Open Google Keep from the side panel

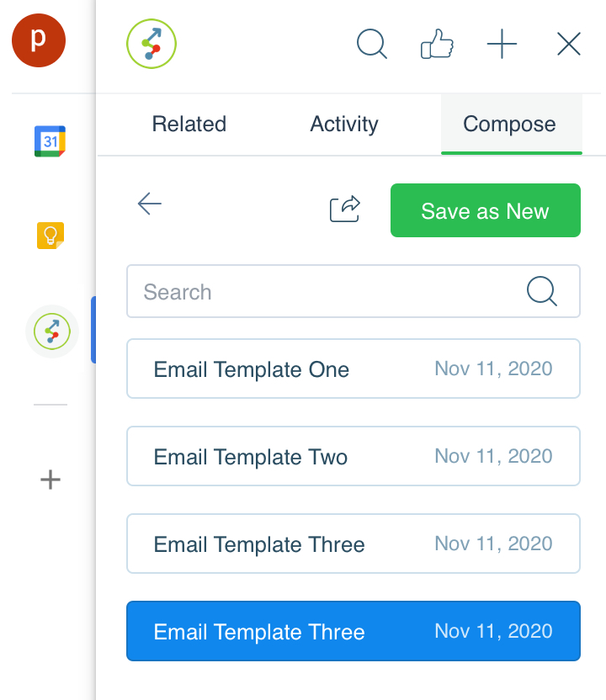(x=50, y=236)
